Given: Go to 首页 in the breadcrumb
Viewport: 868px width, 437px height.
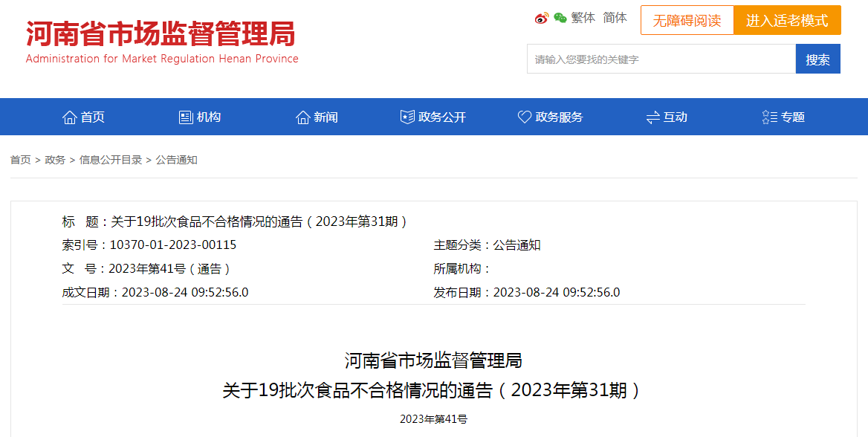Looking at the screenshot, I should (20, 160).
